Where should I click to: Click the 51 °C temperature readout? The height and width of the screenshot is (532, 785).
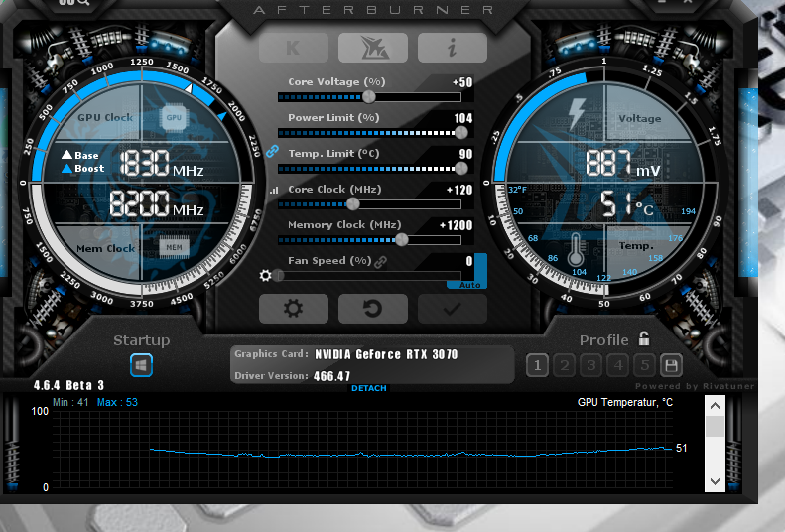tap(626, 204)
